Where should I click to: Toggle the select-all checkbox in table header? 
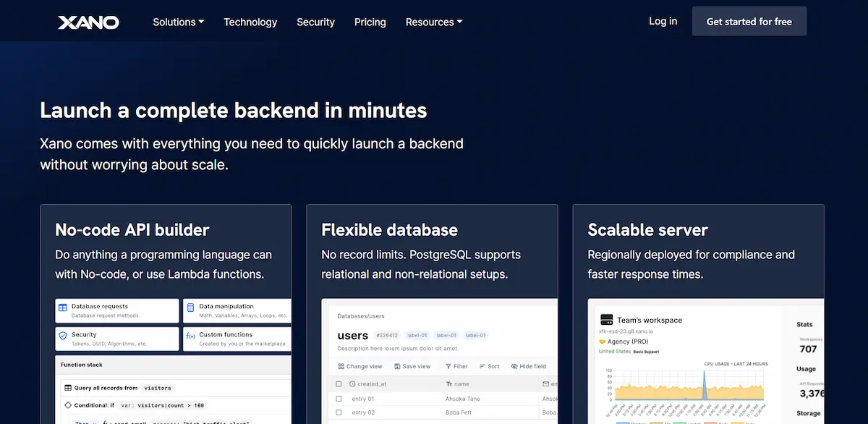(x=339, y=384)
